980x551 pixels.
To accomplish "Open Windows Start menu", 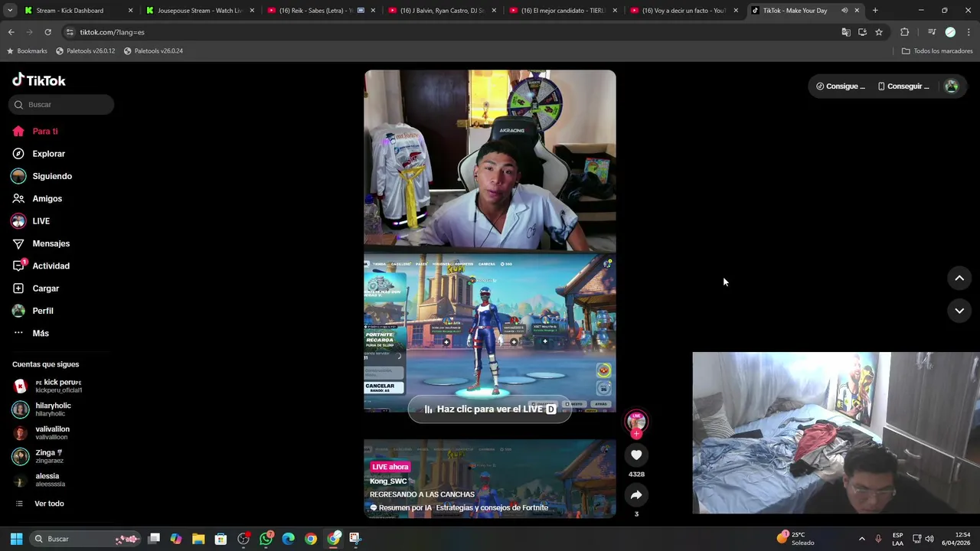I will (x=16, y=539).
